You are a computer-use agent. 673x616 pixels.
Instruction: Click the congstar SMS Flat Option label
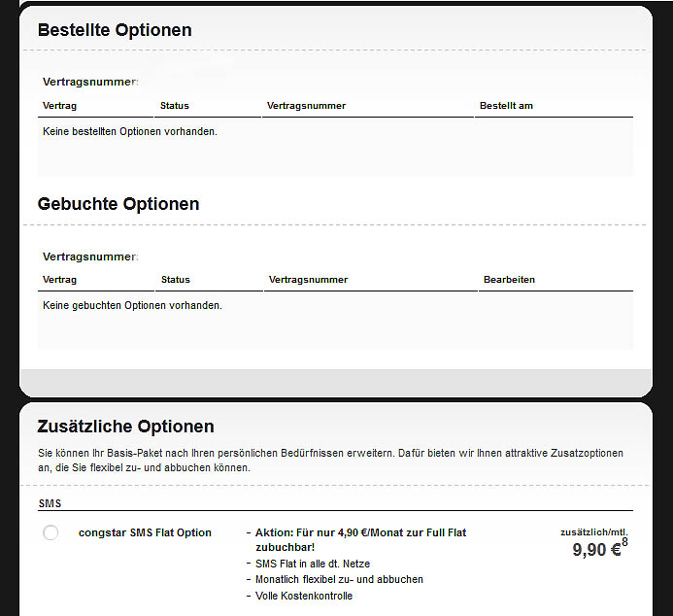[145, 532]
